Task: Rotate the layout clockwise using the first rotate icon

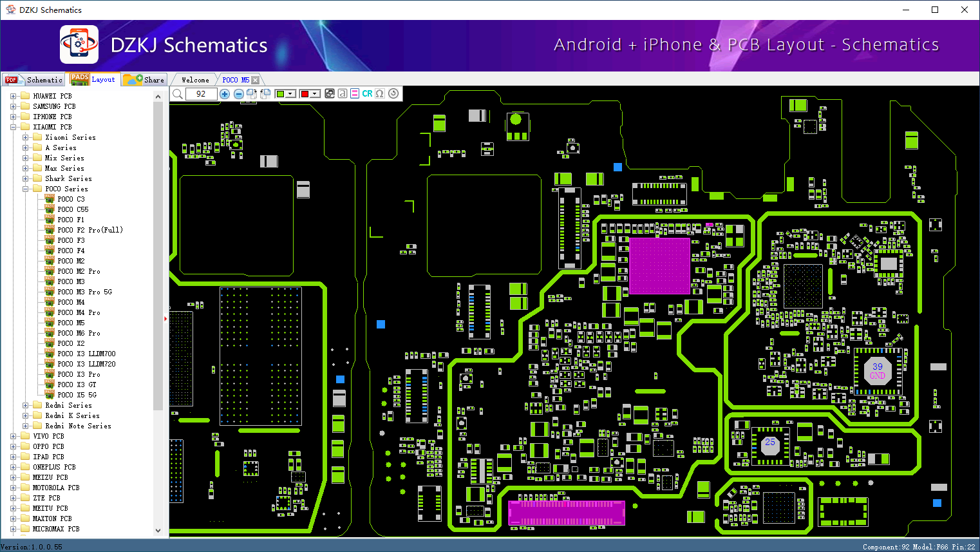Action: (x=252, y=94)
